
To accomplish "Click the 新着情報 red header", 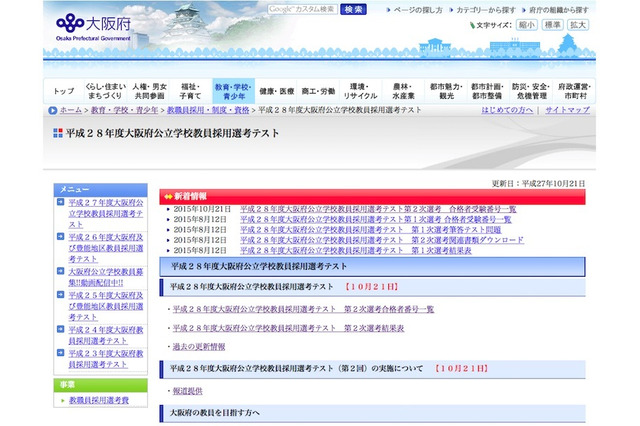I will [372, 197].
